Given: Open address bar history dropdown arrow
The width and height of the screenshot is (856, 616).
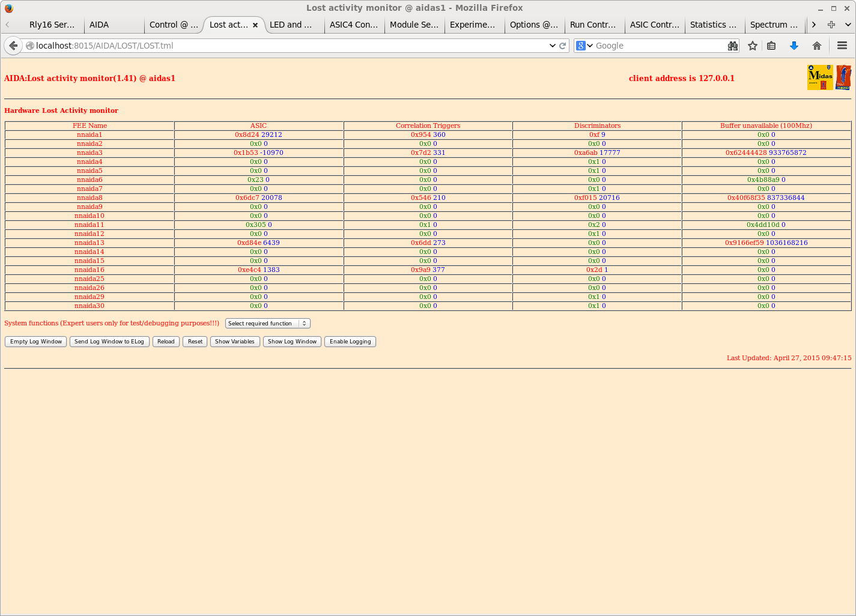Looking at the screenshot, I should pos(553,46).
